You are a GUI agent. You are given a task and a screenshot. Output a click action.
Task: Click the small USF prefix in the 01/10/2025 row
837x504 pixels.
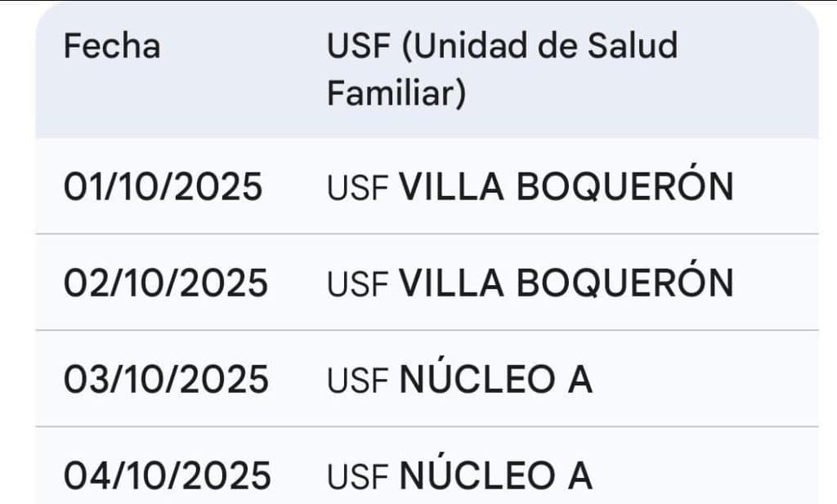point(356,189)
